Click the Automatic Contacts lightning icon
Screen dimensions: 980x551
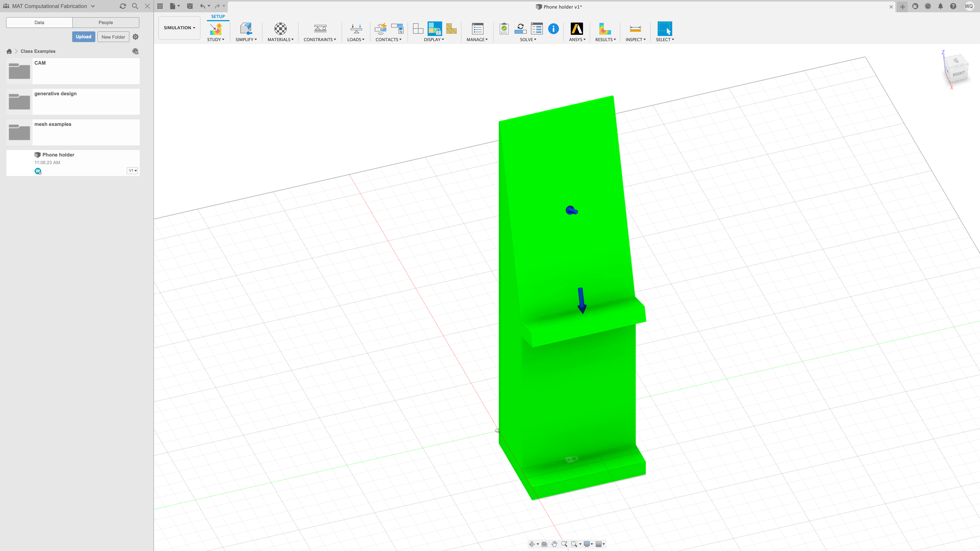381,29
